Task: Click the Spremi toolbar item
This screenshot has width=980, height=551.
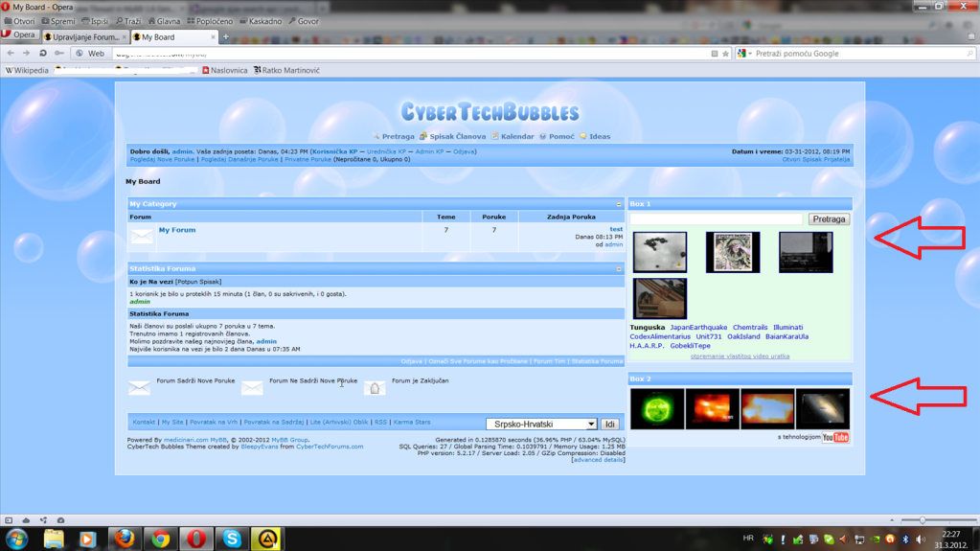Action: point(58,21)
